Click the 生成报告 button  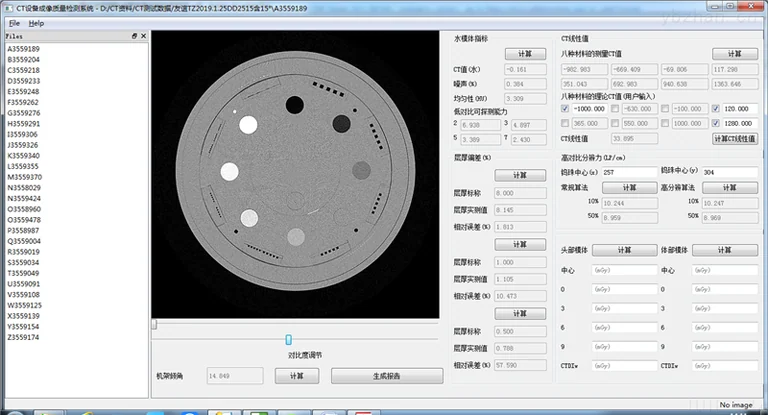(387, 376)
